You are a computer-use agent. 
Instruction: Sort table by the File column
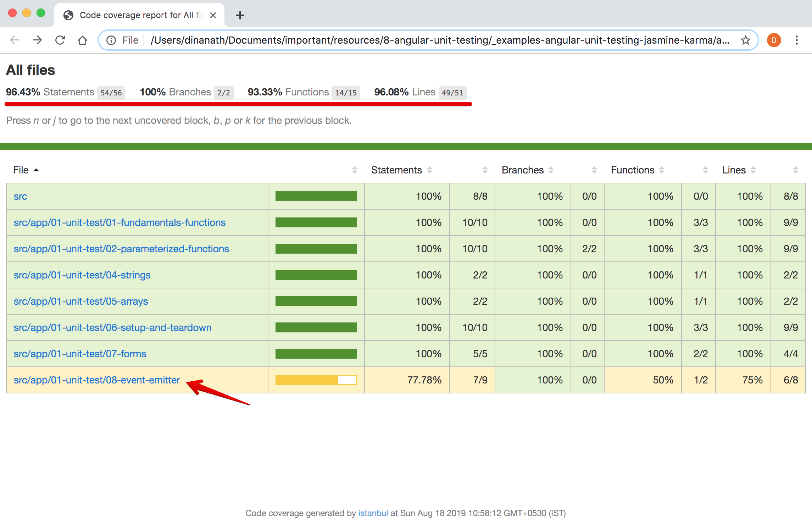point(21,170)
